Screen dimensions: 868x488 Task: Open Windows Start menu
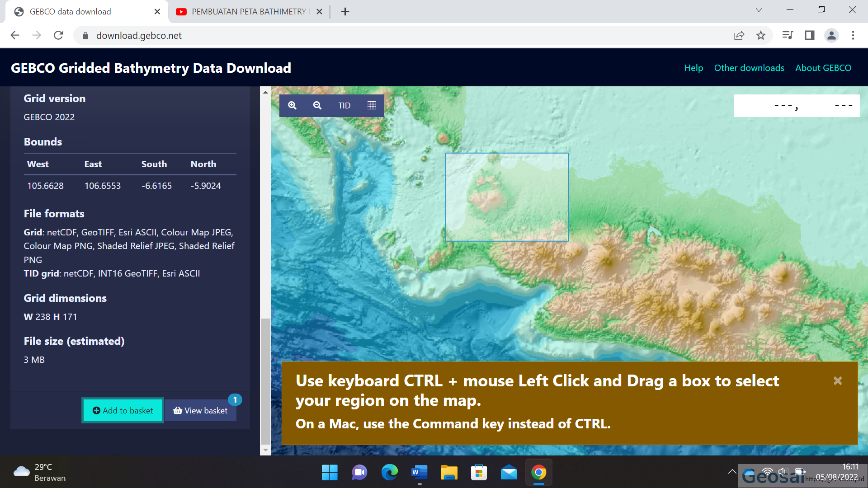coord(330,473)
